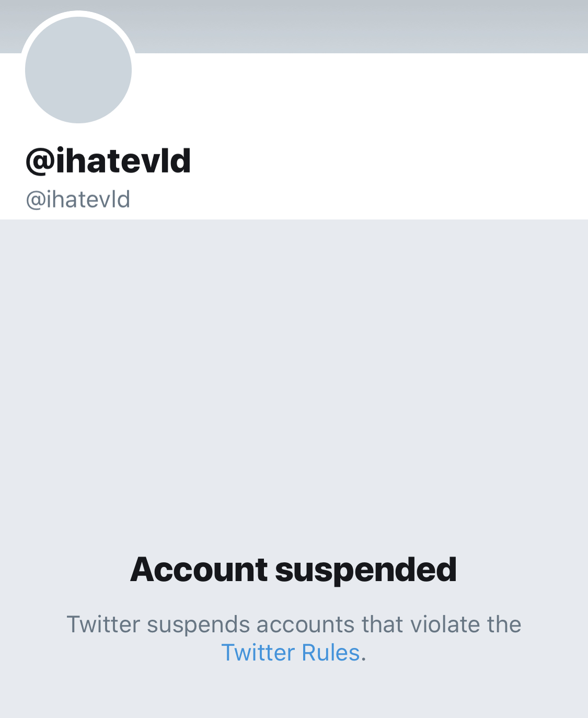Click the word 'suspended' in the heading
This screenshot has width=588, height=718.
366,570
